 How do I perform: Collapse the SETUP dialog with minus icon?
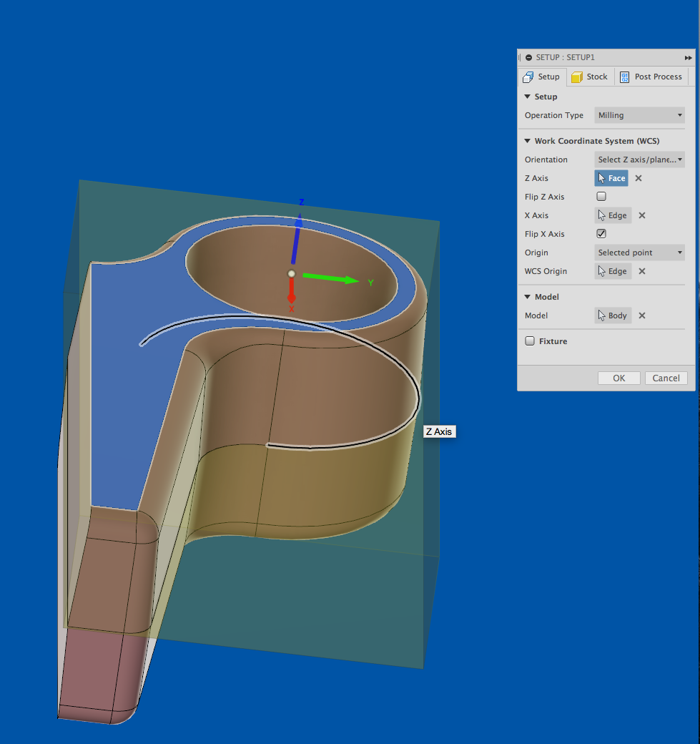[528, 57]
